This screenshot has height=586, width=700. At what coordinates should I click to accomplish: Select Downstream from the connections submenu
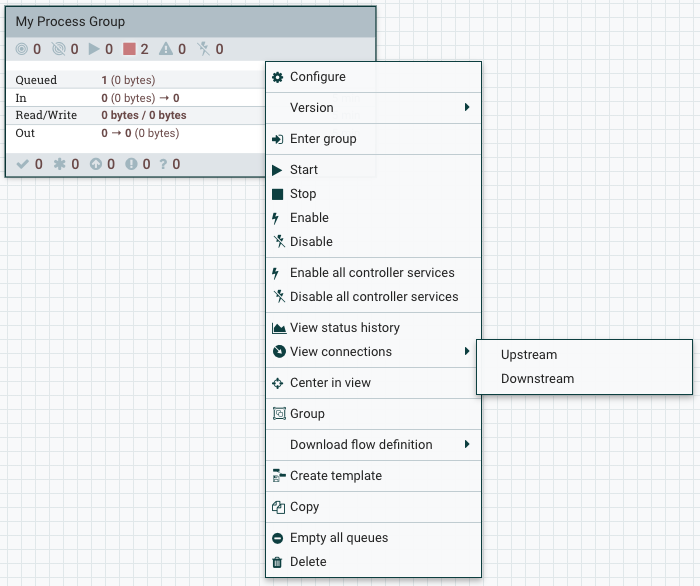pyautogui.click(x=537, y=379)
